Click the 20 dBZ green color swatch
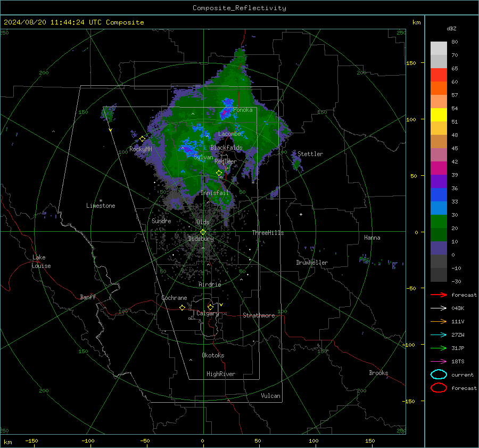Viewport: 479px width, 448px height. coord(439,222)
